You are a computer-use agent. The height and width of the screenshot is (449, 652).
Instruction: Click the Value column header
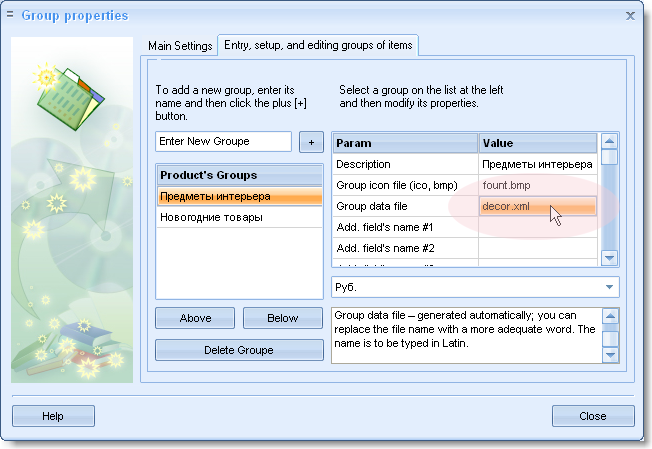538,143
